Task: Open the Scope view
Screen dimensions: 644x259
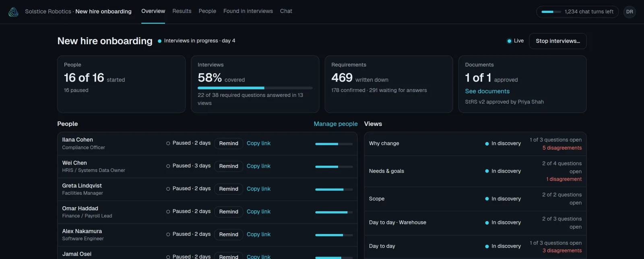Action: click(x=475, y=199)
